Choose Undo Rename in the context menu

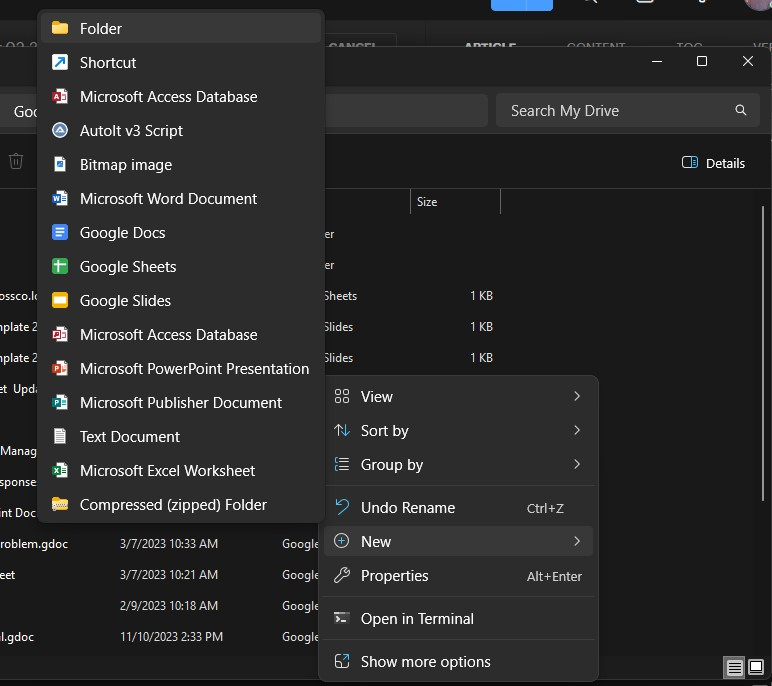pos(458,507)
